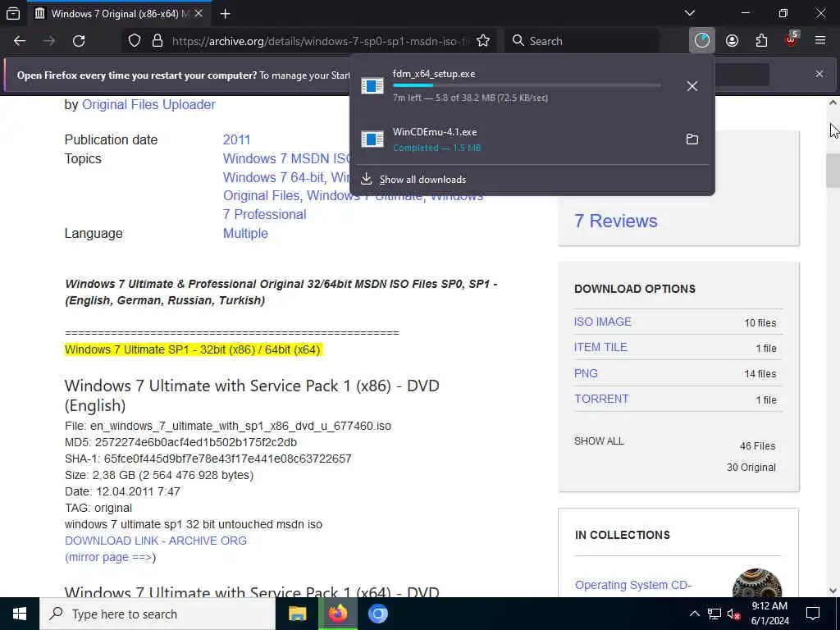Open the mirror page link
Screen dimensions: 840x630
tap(109, 557)
